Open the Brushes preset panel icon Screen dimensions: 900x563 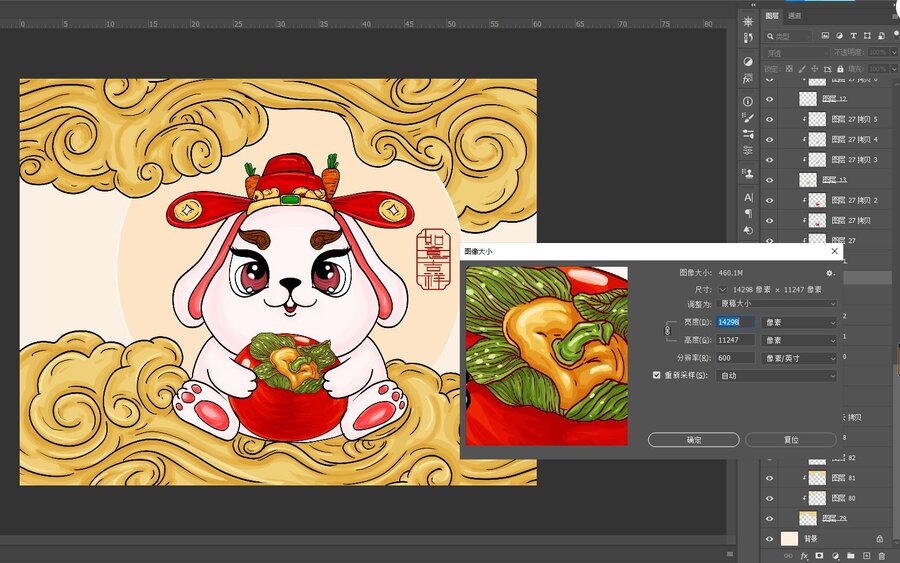point(747,134)
